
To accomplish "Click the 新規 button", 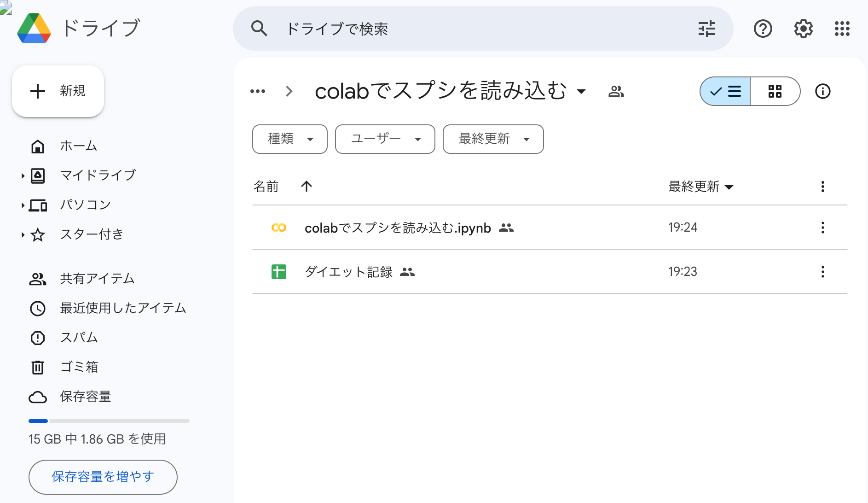I will click(x=58, y=91).
